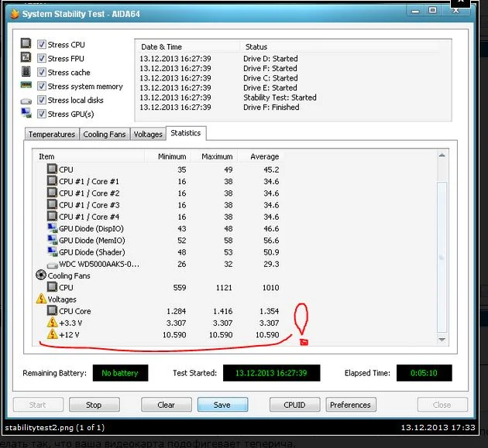488x448 pixels.
Task: Select the Statistics tab
Action: pyautogui.click(x=186, y=133)
